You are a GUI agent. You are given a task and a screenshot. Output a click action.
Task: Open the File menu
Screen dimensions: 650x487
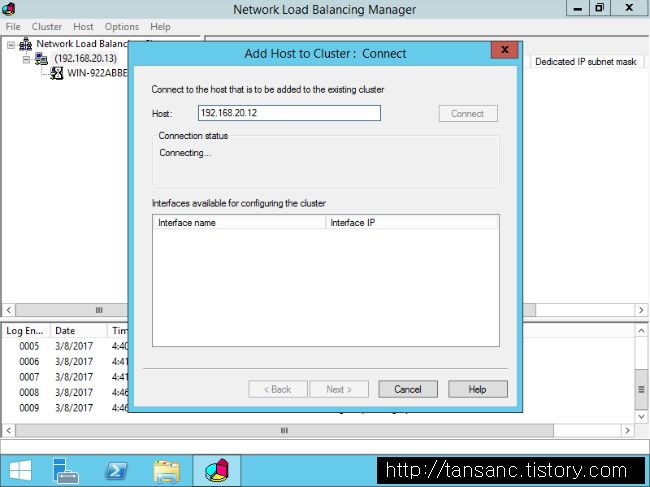[x=13, y=27]
